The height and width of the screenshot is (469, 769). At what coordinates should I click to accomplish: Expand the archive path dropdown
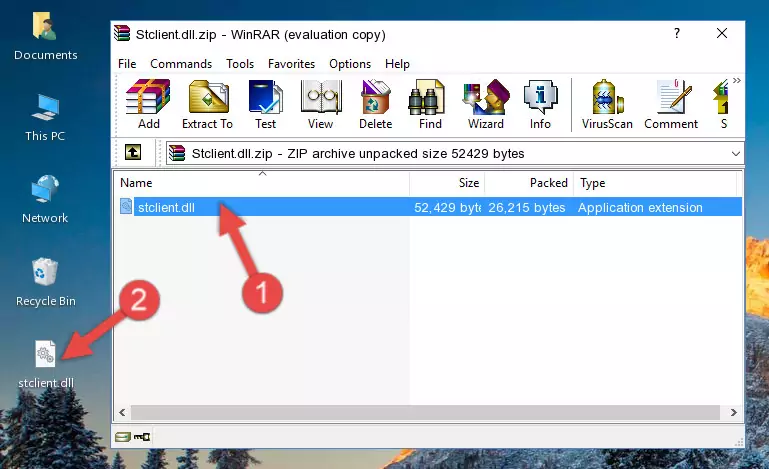(x=736, y=154)
